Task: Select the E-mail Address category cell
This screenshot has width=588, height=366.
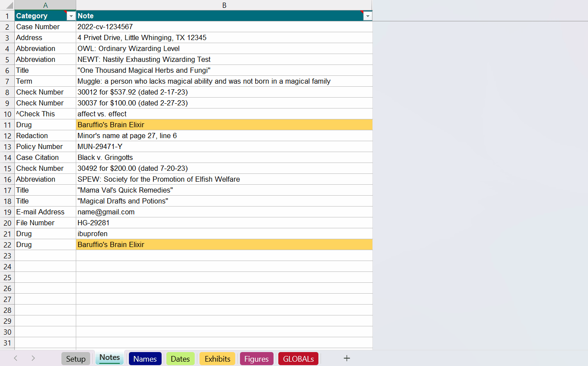Action: click(45, 212)
